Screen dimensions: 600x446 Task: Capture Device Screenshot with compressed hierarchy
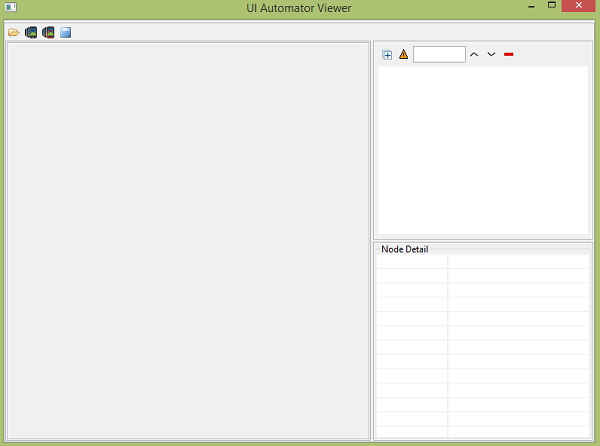click(48, 32)
